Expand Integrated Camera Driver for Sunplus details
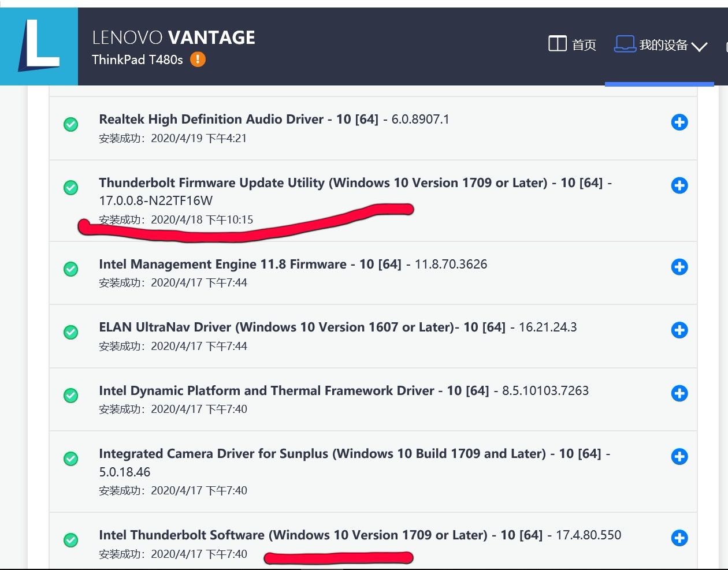 pyautogui.click(x=679, y=457)
